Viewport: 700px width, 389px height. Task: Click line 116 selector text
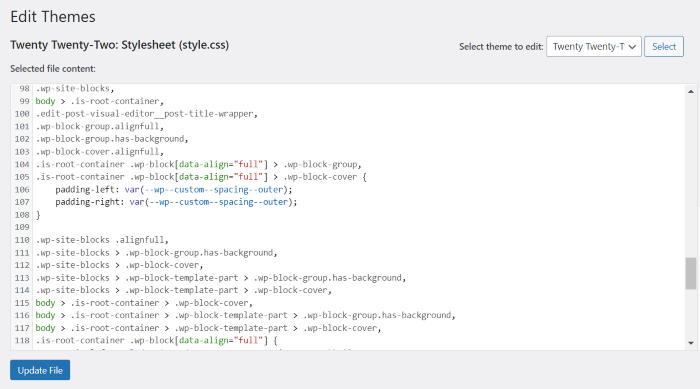pos(246,315)
